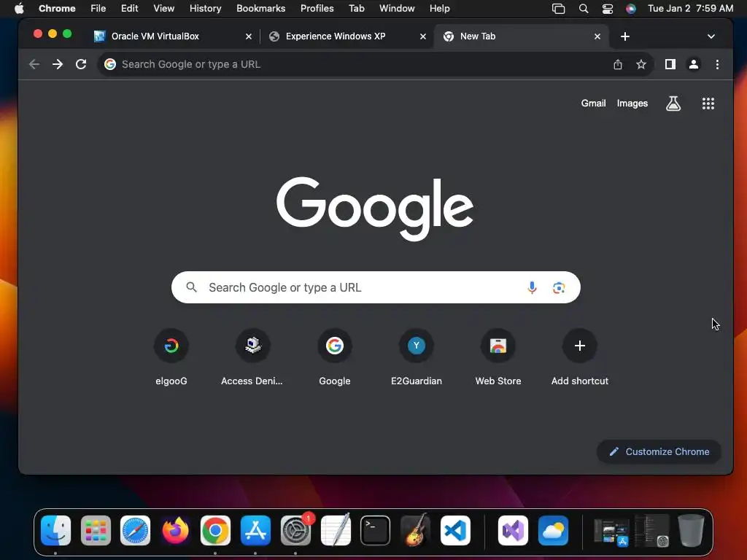Open a new tab with plus button

click(625, 36)
